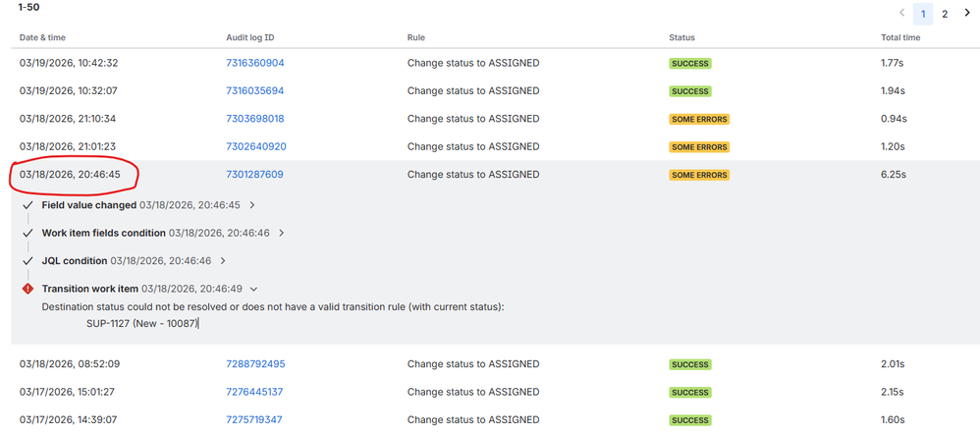Click the date 03/19/2026, 10:32:07
Screen dimensions: 980x435
click(x=68, y=90)
